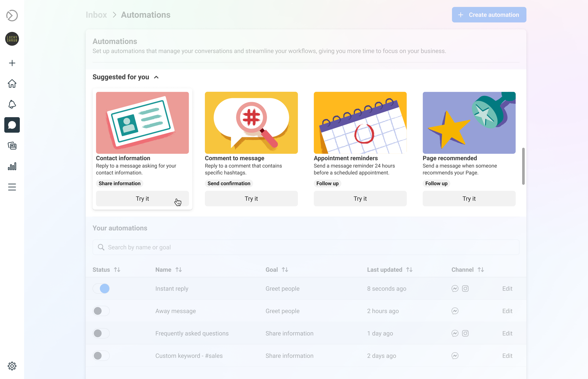Viewport: 588px width, 379px height.
Task: Open notifications bell in sidebar
Action: coord(12,104)
